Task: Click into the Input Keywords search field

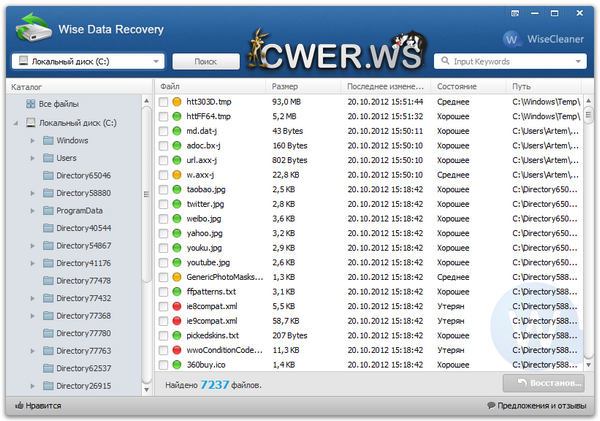Action: [x=511, y=61]
